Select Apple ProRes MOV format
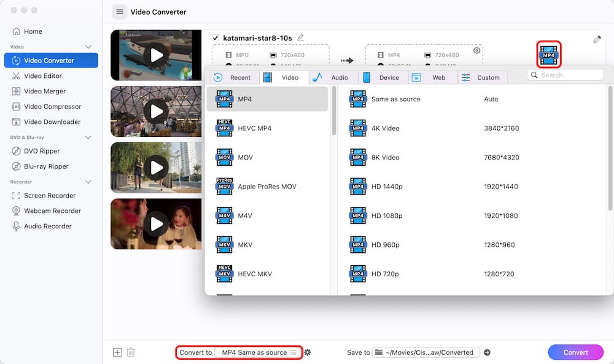The height and width of the screenshot is (364, 614). pos(268,187)
